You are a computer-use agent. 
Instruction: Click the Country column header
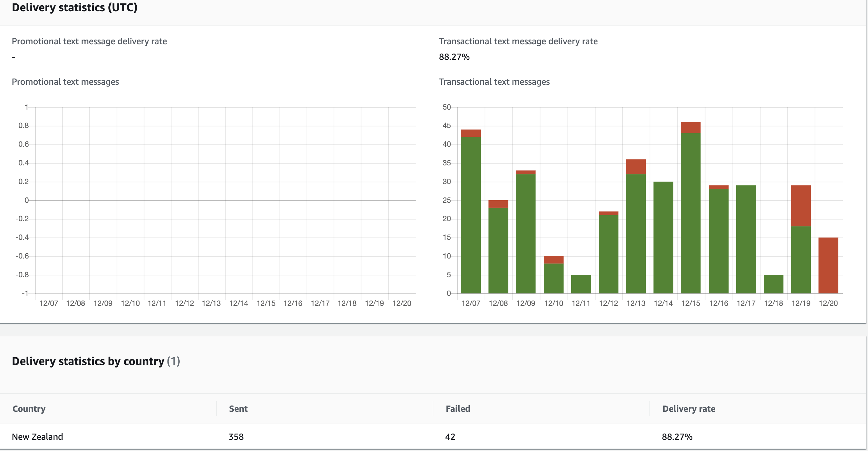(29, 409)
